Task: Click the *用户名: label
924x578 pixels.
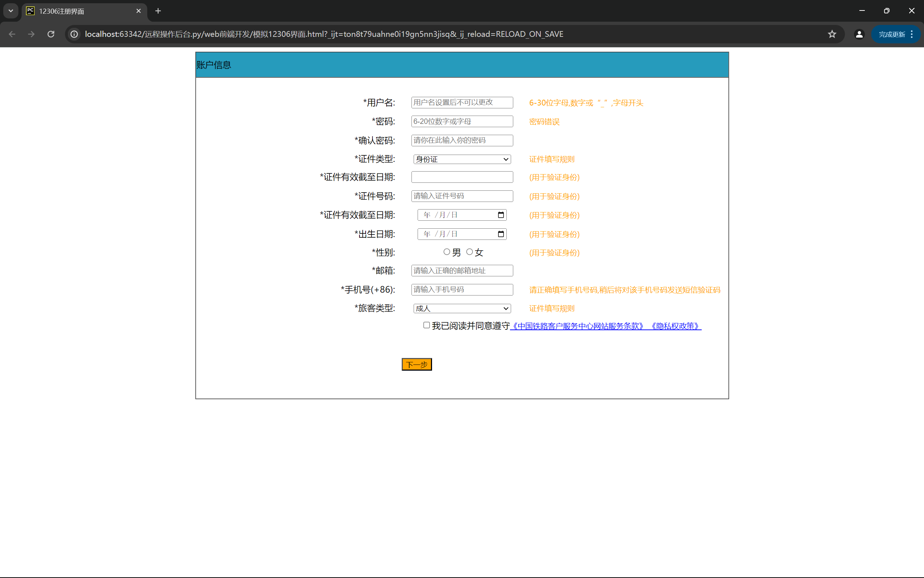Action: 379,103
